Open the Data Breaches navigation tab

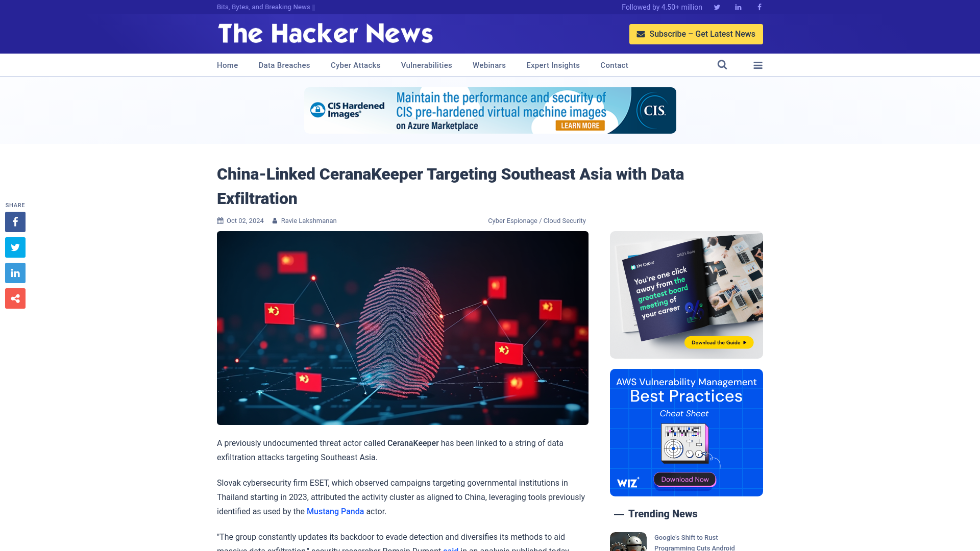tap(284, 65)
